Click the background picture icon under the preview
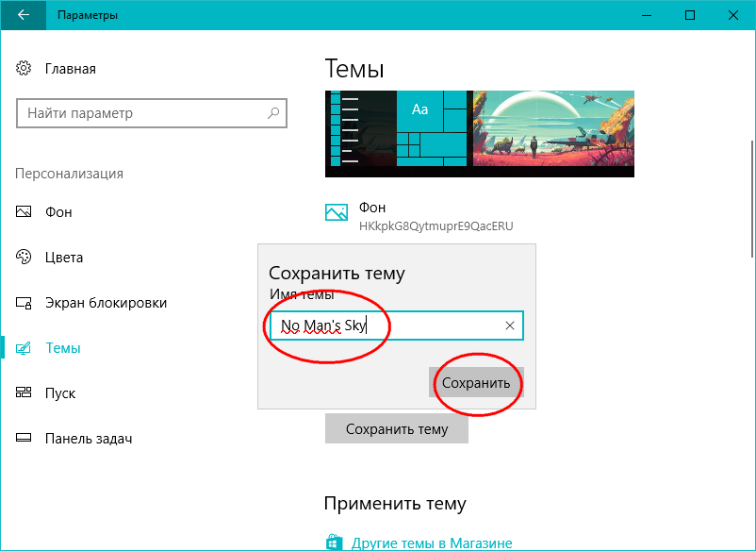The width and height of the screenshot is (756, 551). point(337,212)
